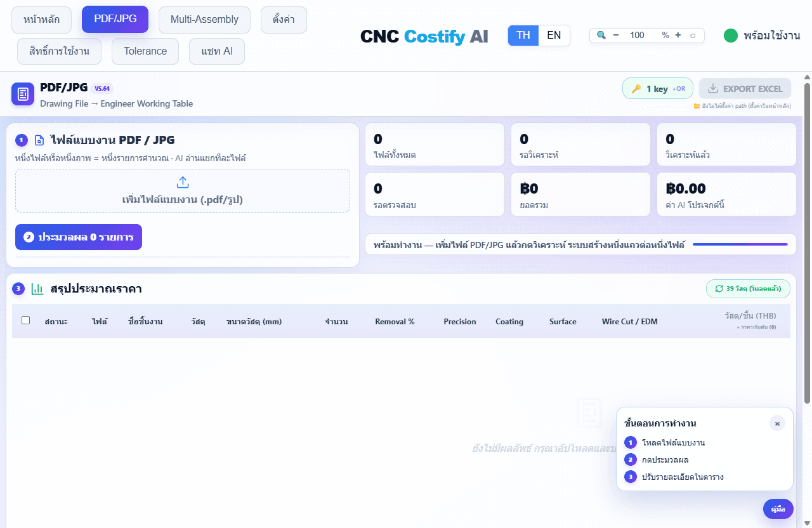Switch language to TH

pyautogui.click(x=523, y=36)
